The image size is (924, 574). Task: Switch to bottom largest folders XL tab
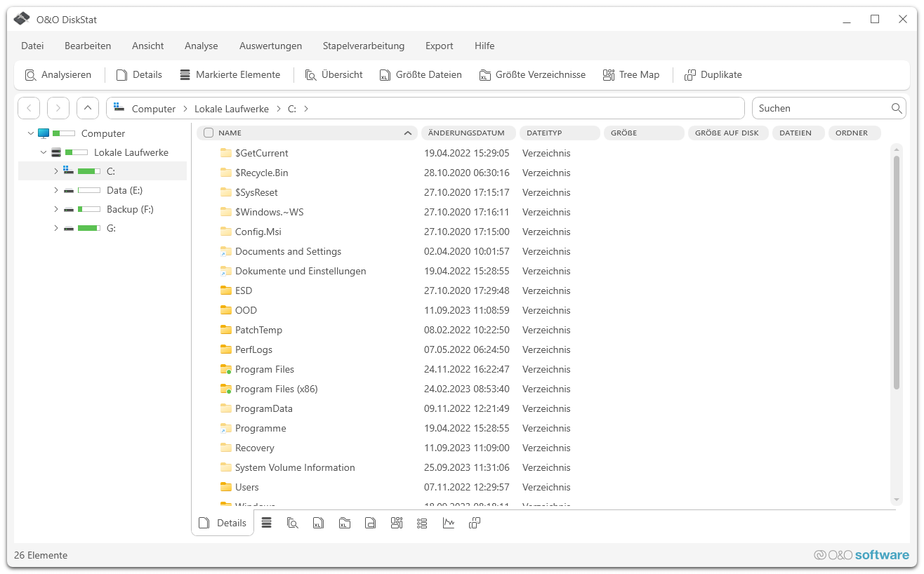tap(345, 523)
